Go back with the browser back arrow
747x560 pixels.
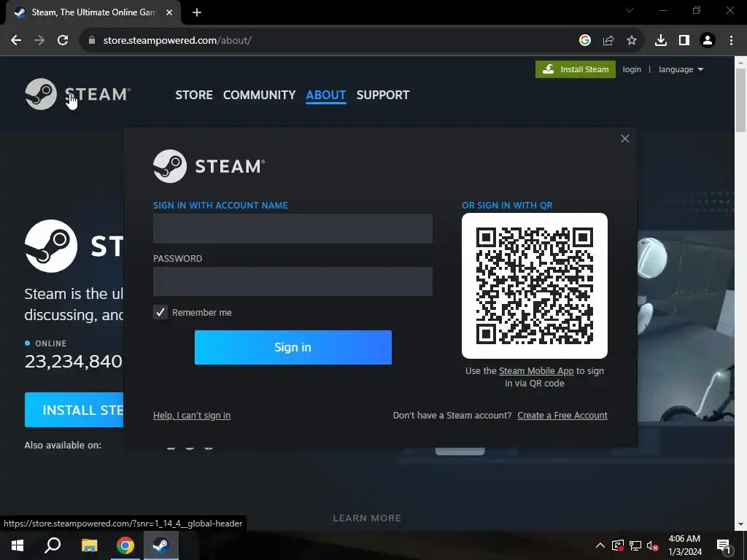(16, 41)
